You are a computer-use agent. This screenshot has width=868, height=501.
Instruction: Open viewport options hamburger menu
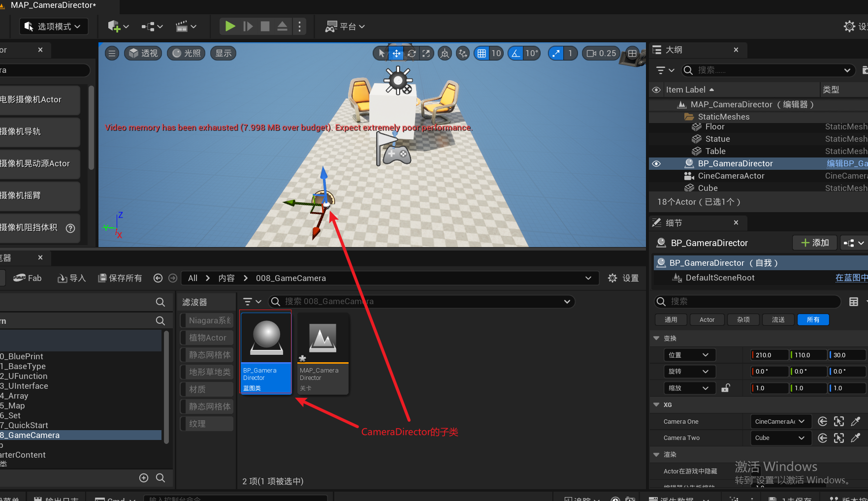[x=112, y=53]
